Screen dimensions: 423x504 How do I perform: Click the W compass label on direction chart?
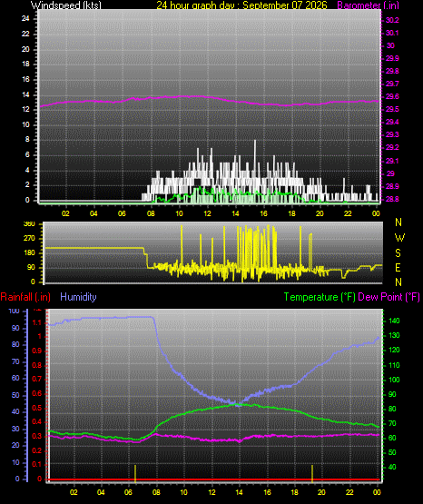(399, 238)
